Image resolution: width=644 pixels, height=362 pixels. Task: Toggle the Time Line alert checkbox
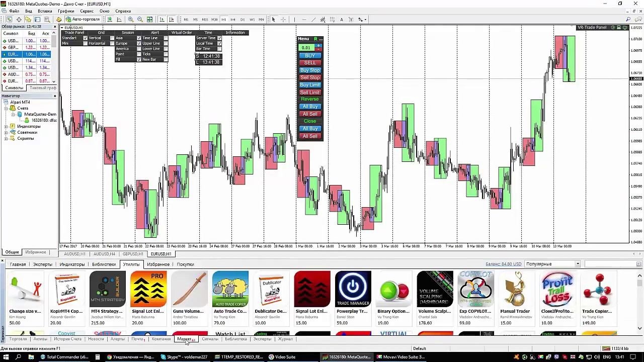(x=166, y=38)
